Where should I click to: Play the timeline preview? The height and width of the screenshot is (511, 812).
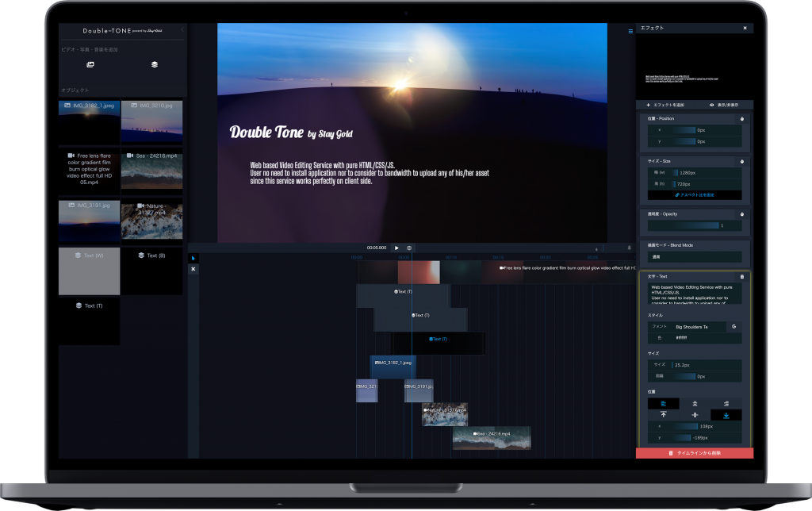tap(396, 248)
